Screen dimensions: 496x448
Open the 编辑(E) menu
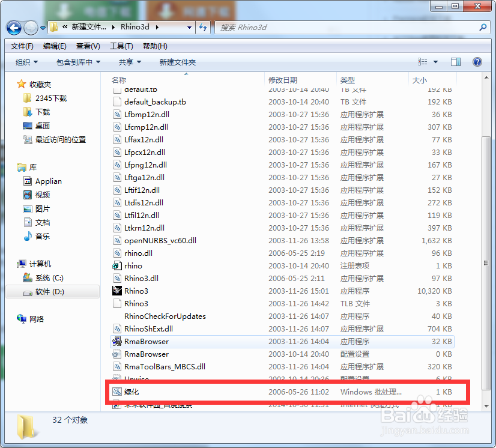pyautogui.click(x=55, y=46)
